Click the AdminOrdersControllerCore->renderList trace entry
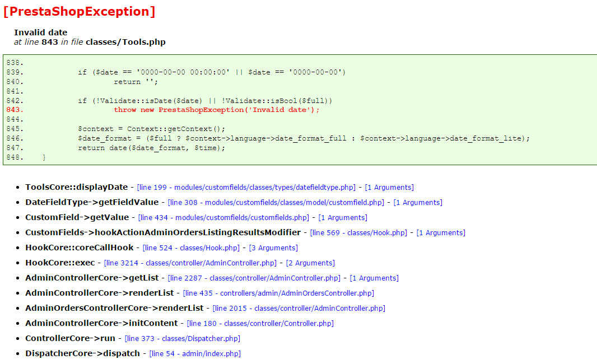Screen dimensions: 597x364 [x=114, y=308]
